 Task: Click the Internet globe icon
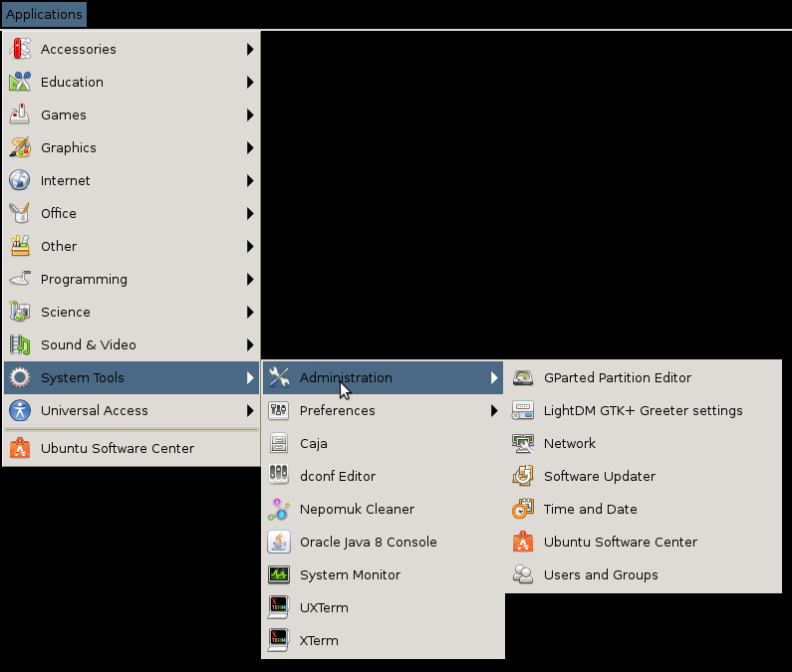tap(20, 180)
